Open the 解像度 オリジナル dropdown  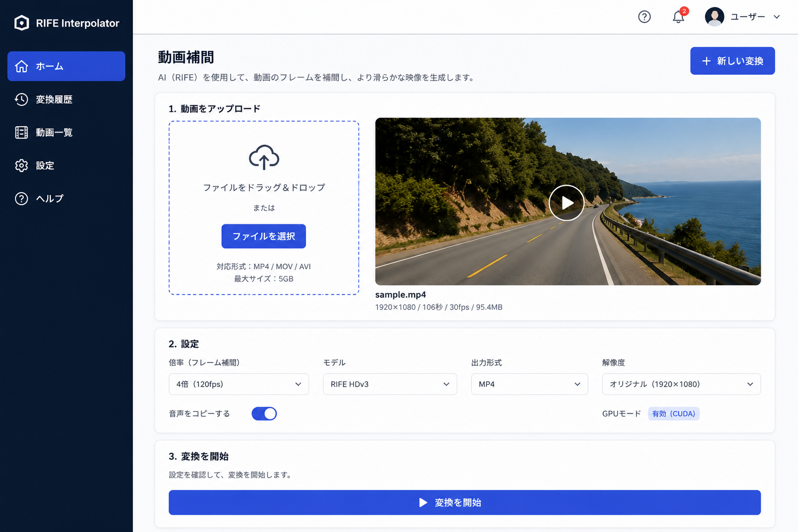[681, 384]
